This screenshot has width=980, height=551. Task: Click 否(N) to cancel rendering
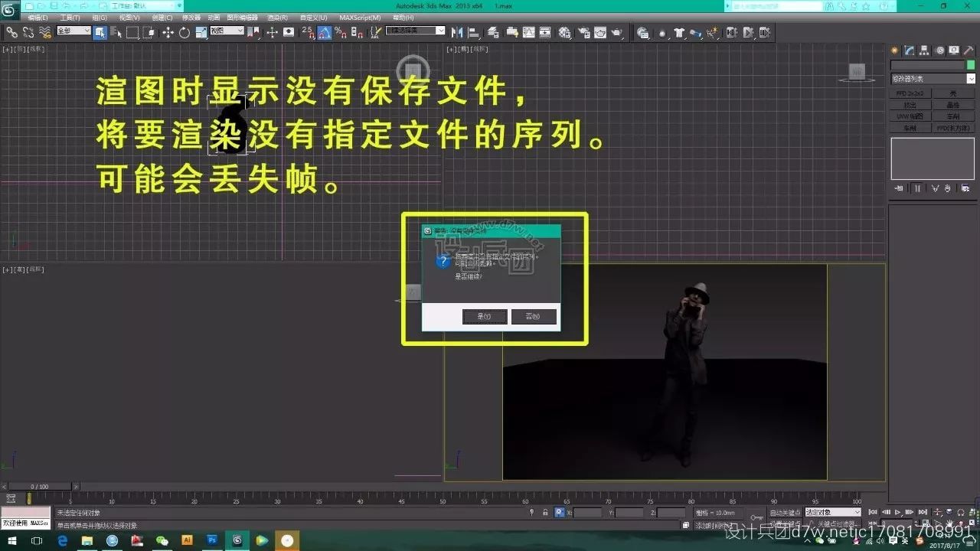coord(533,316)
